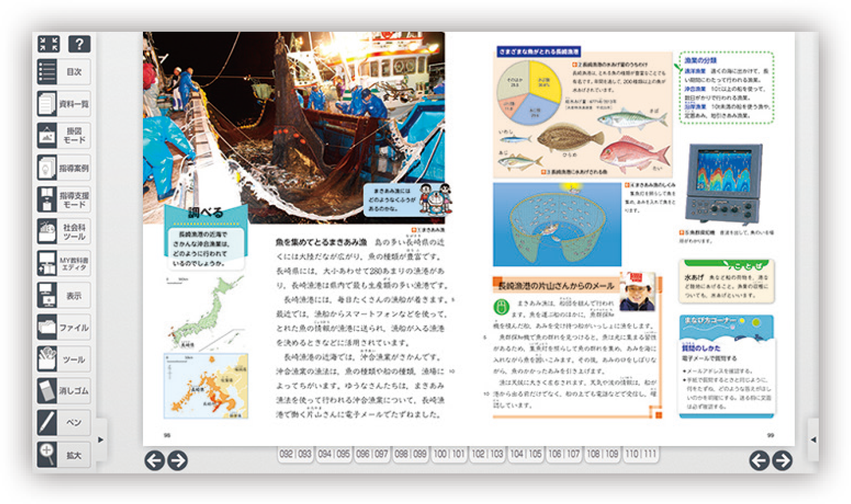Go to pages 096|097 tab
This screenshot has height=504, width=851.
click(x=372, y=454)
